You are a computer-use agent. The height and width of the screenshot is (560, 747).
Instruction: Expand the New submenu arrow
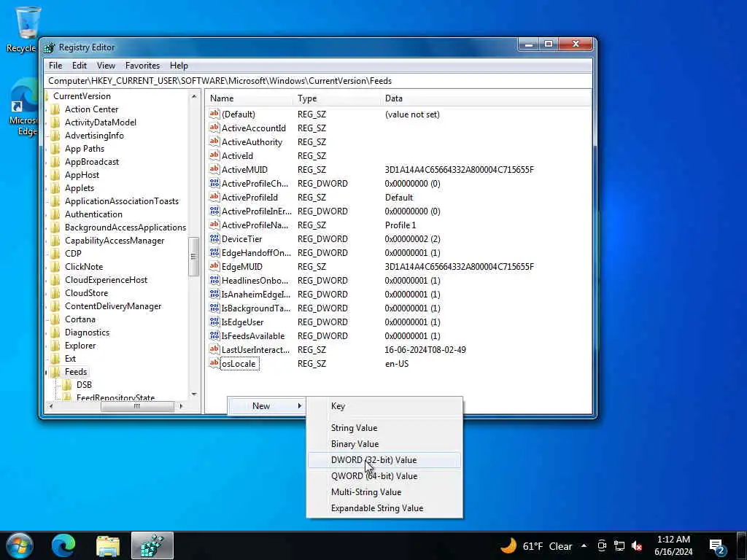coord(299,405)
